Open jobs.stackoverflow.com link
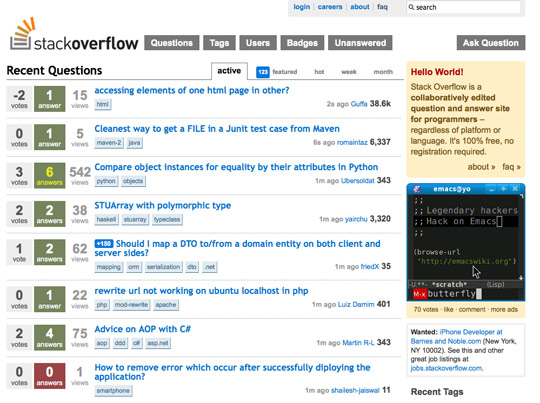 pyautogui.click(x=447, y=368)
